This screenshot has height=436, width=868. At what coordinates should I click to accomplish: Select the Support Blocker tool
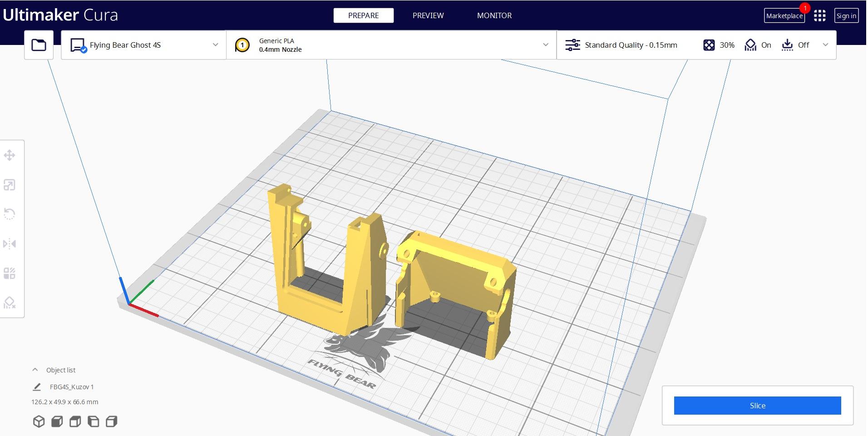coord(10,302)
